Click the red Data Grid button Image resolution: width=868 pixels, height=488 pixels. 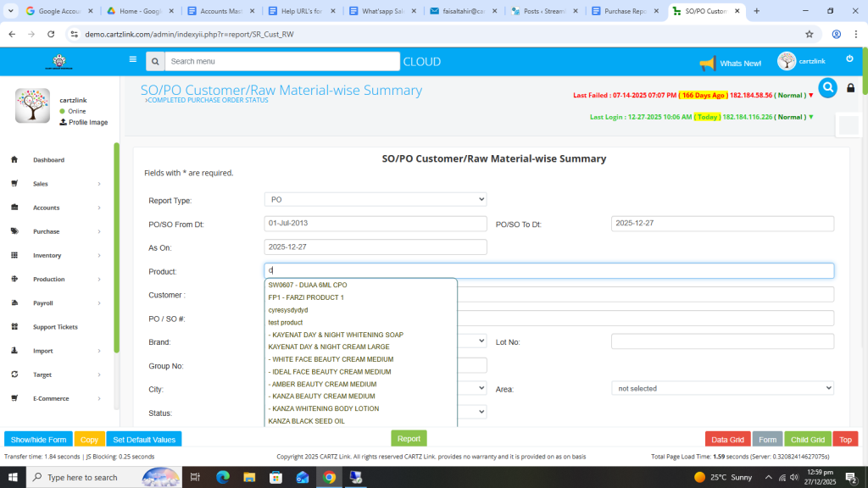(727, 440)
